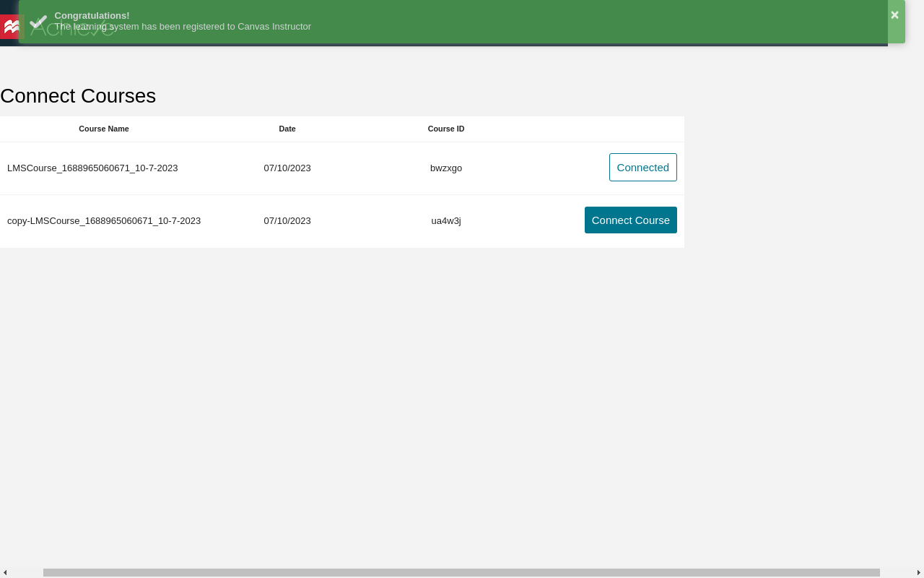Select the Course ID column header
Viewport: 924px width, 578px height.
click(x=446, y=129)
